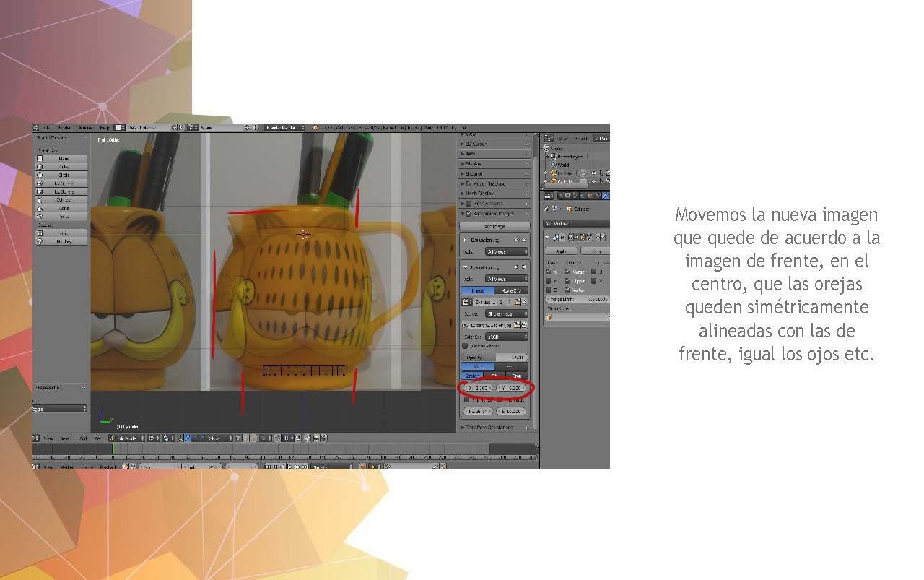Add a UV Sphere primitive

click(62, 183)
